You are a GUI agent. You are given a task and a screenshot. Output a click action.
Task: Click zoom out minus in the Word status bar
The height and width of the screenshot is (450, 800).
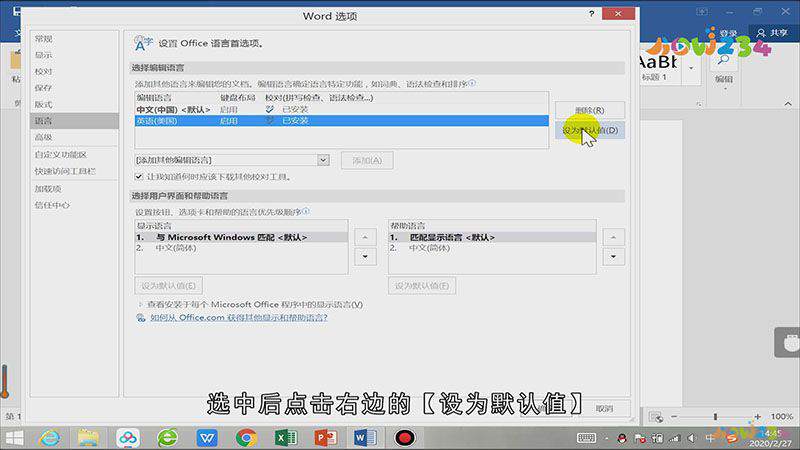pyautogui.click(x=674, y=416)
